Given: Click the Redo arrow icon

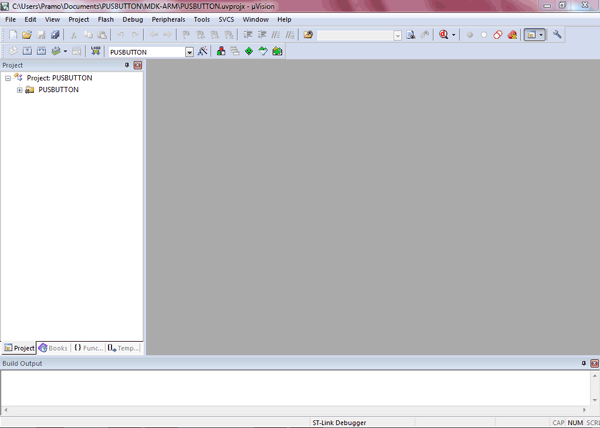Looking at the screenshot, I should (135, 35).
